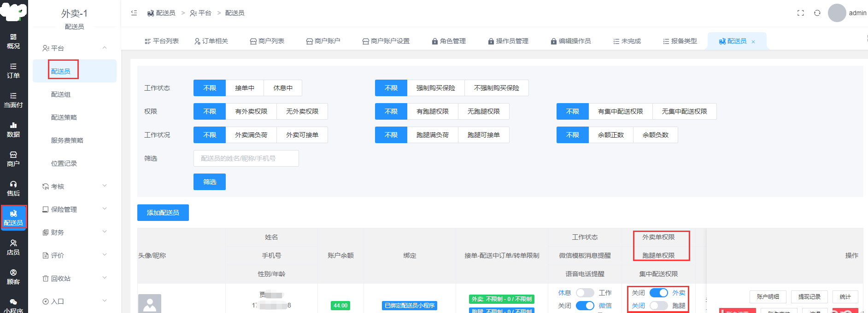Screen dimensions: 868x313
Task: Click the courier name/phone search field
Action: 246,158
